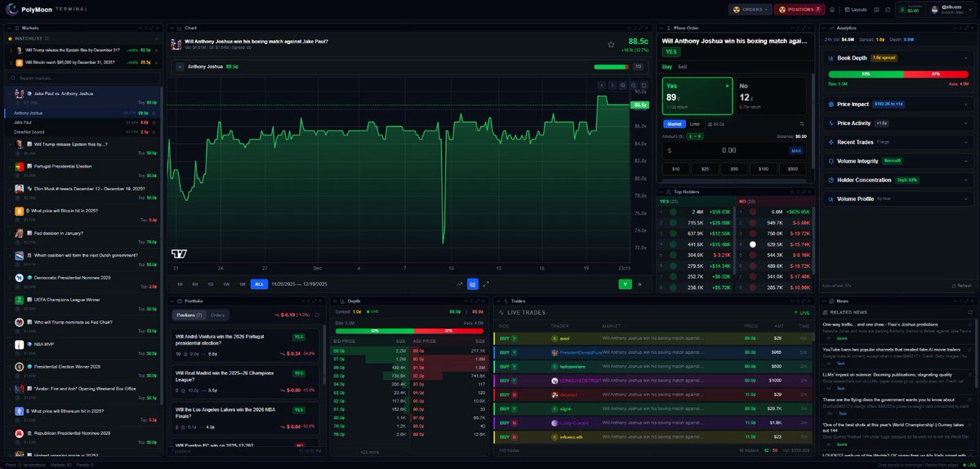Click the Search markets field
980x469 pixels.
[x=82, y=78]
